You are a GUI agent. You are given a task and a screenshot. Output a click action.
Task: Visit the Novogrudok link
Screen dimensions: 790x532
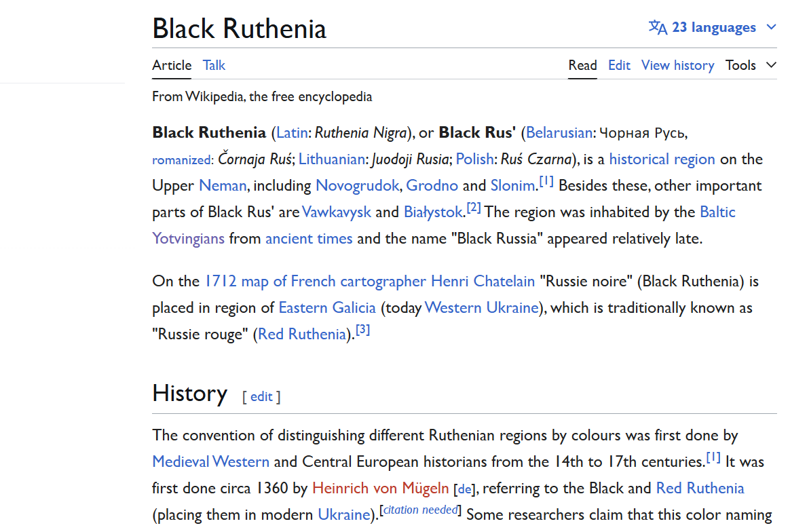point(357,186)
